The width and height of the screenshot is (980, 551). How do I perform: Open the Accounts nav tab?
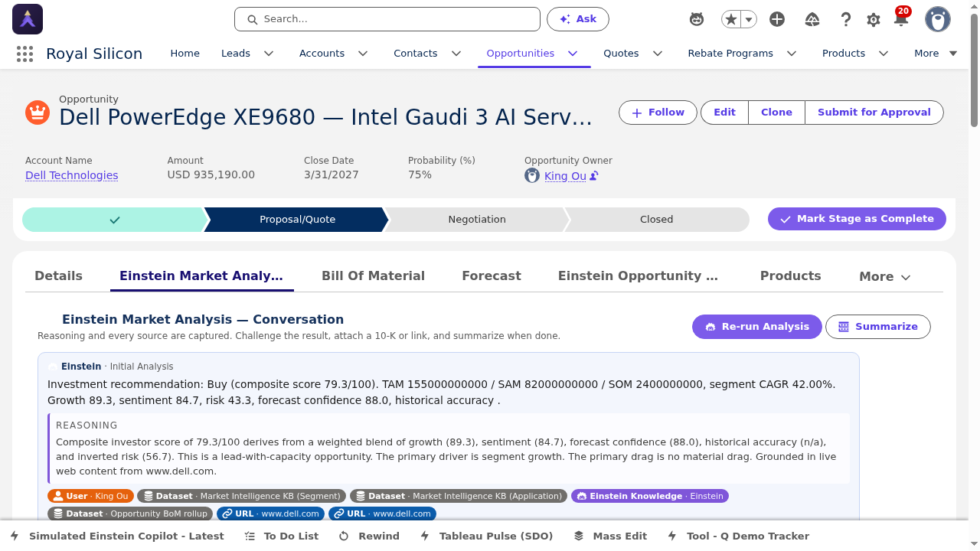pyautogui.click(x=322, y=54)
